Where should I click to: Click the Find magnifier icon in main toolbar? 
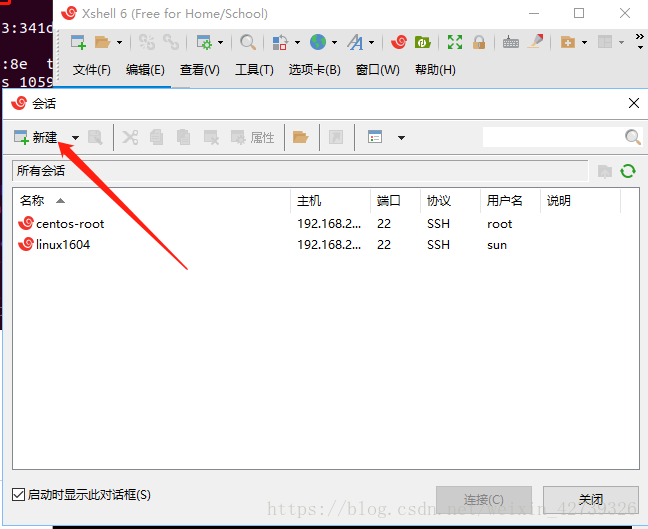248,42
